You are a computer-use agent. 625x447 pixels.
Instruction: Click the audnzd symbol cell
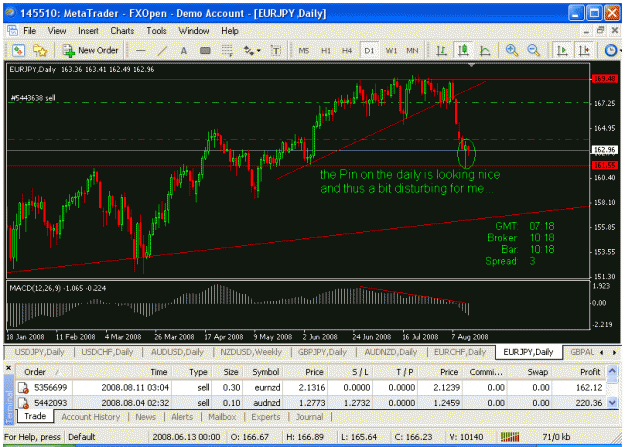click(265, 403)
